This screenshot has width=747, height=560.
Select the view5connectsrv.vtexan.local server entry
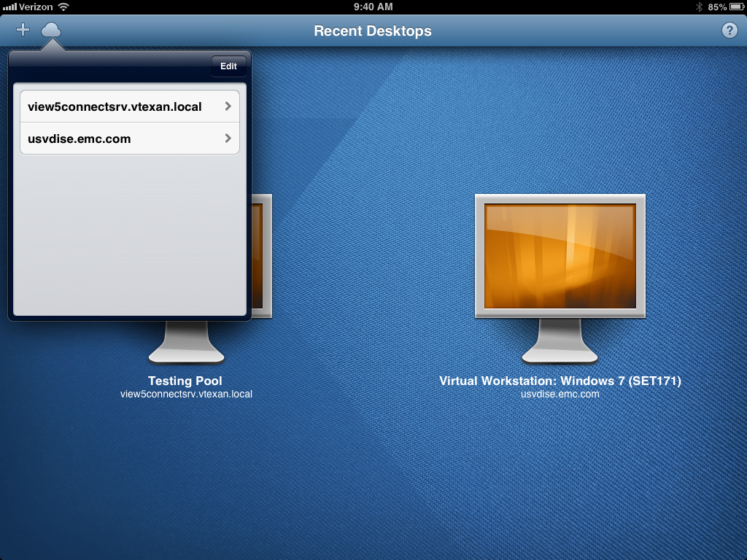tap(115, 106)
